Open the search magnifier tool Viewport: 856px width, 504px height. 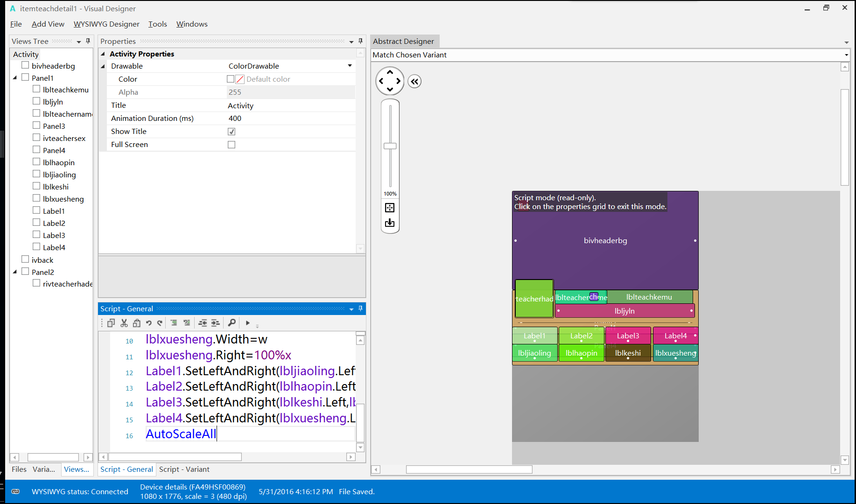232,322
